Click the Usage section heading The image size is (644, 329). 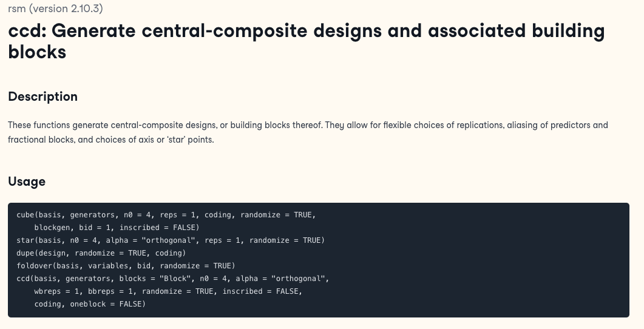tap(27, 181)
